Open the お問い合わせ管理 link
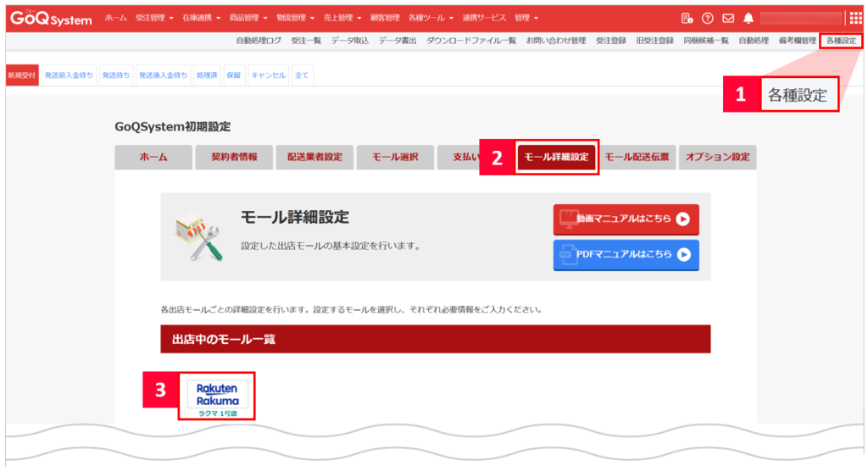Viewport: 868px width, 471px height. [555, 41]
